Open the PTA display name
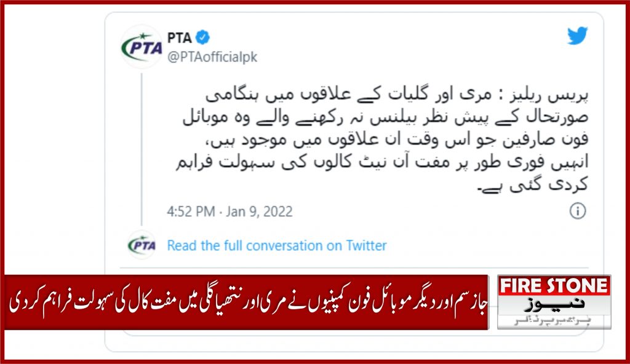The height and width of the screenshot is (364, 630). click(179, 38)
